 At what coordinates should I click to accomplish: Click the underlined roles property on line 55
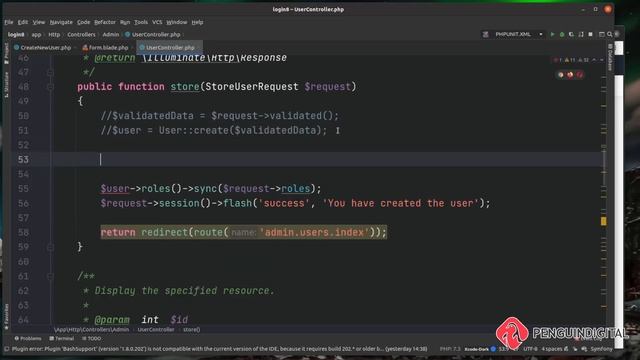(x=296, y=189)
